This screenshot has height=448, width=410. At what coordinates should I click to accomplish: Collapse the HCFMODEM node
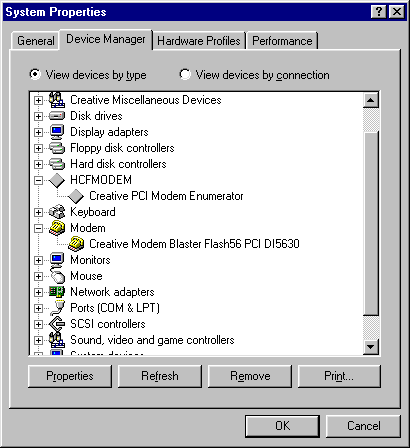tap(38, 180)
